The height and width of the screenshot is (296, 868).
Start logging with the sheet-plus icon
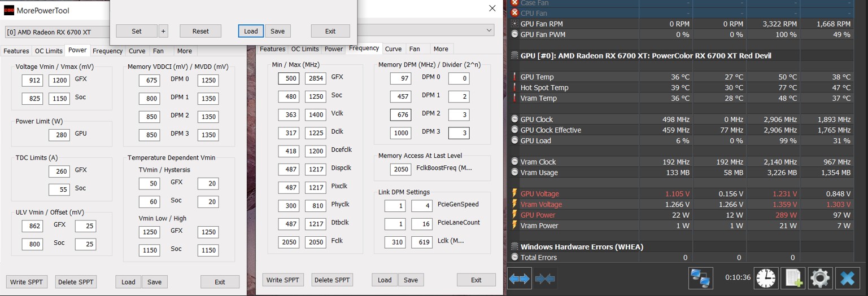coord(793,279)
